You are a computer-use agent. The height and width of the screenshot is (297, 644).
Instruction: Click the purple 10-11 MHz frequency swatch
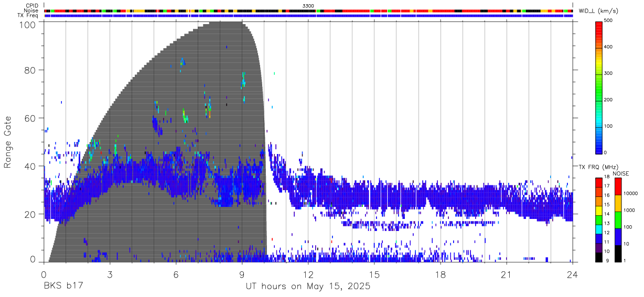tap(599, 247)
